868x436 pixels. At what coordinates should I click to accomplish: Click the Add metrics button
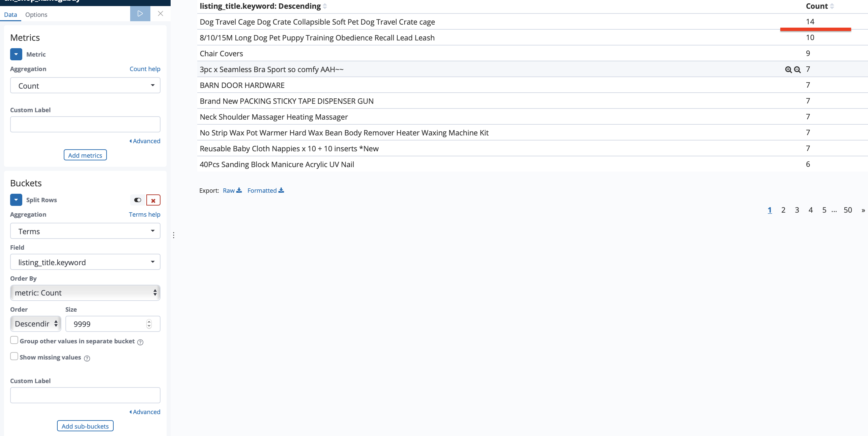[85, 155]
